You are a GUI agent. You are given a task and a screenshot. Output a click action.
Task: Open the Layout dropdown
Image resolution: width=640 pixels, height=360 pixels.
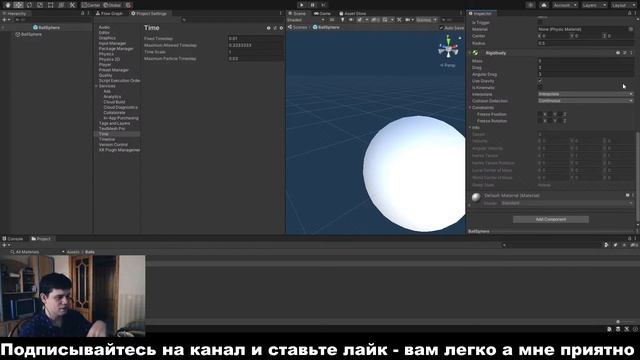(x=623, y=5)
